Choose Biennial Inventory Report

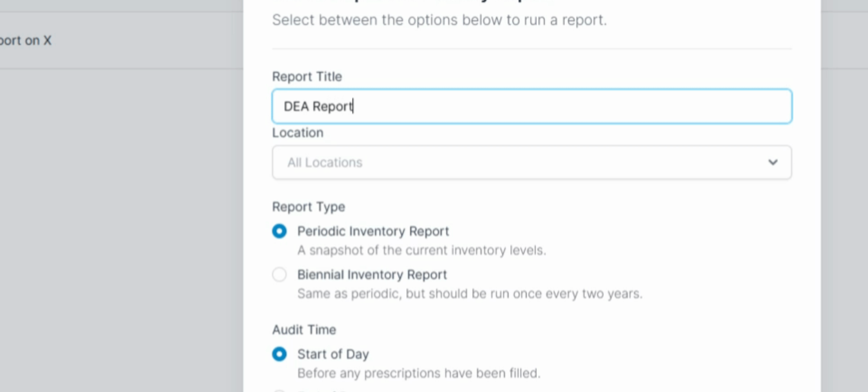(x=279, y=275)
